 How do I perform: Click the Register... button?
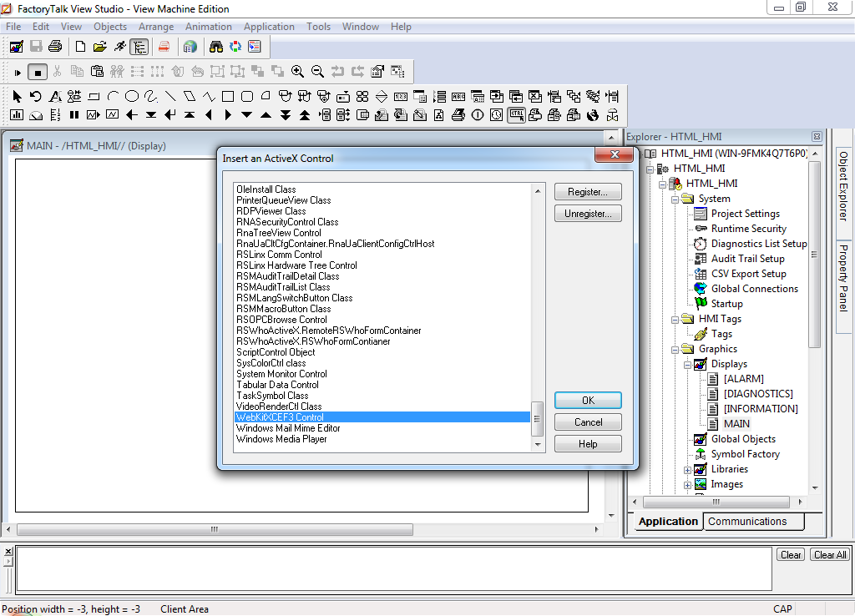coord(588,192)
